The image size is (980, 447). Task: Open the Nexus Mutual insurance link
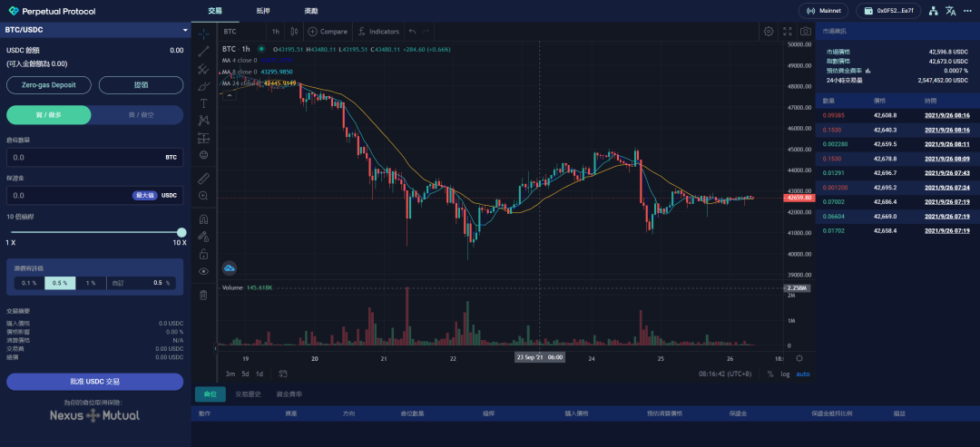(95, 415)
